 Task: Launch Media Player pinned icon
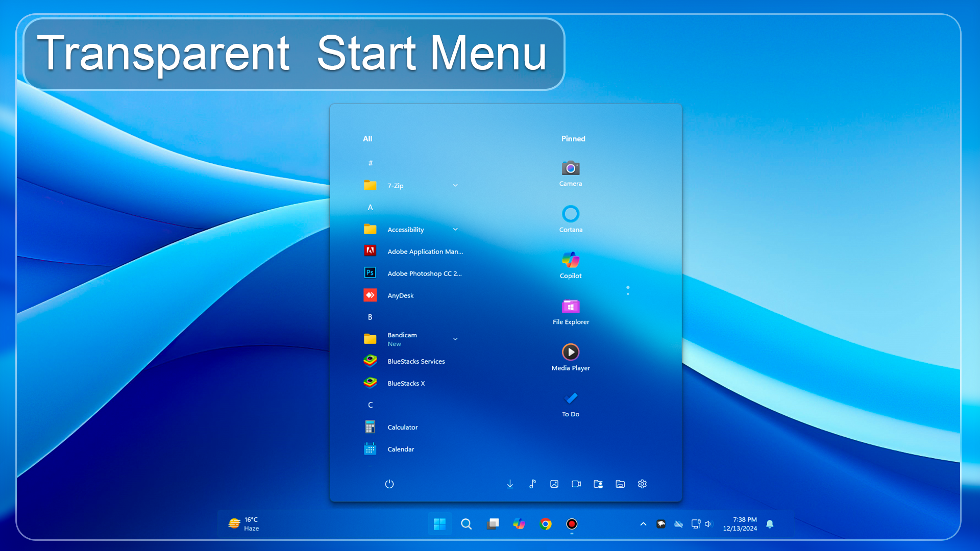click(570, 352)
